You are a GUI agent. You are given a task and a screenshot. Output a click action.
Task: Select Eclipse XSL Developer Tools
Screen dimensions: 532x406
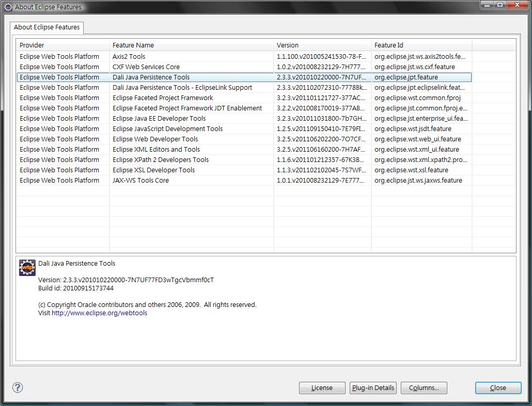[244, 170]
